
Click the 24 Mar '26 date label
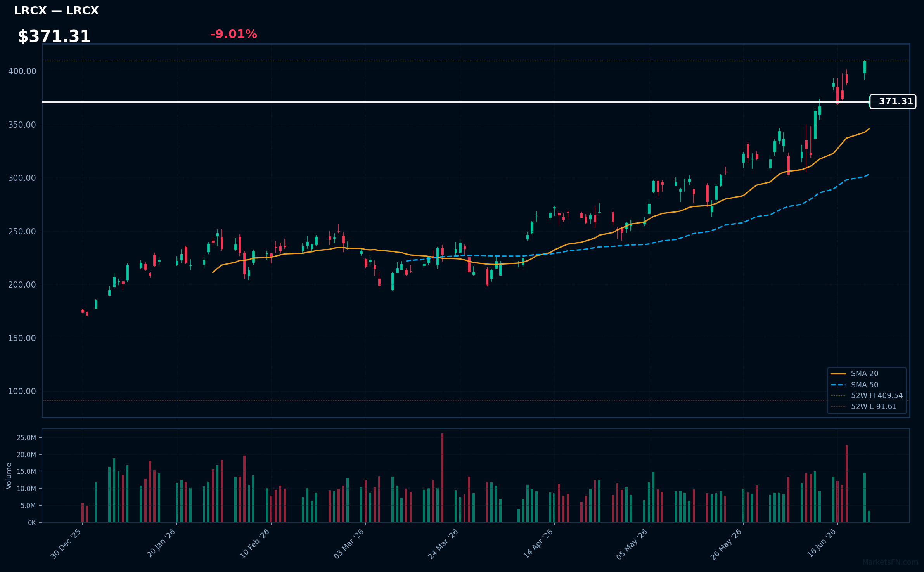443,544
